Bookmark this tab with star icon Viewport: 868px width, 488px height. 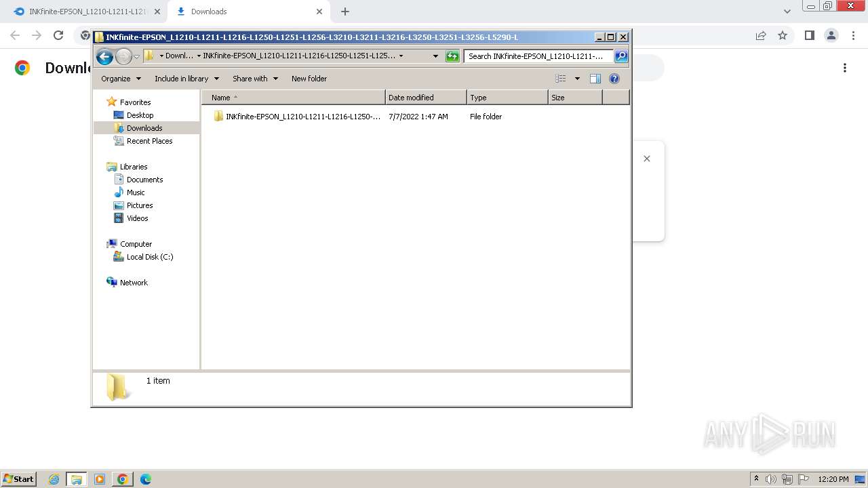pyautogui.click(x=783, y=35)
